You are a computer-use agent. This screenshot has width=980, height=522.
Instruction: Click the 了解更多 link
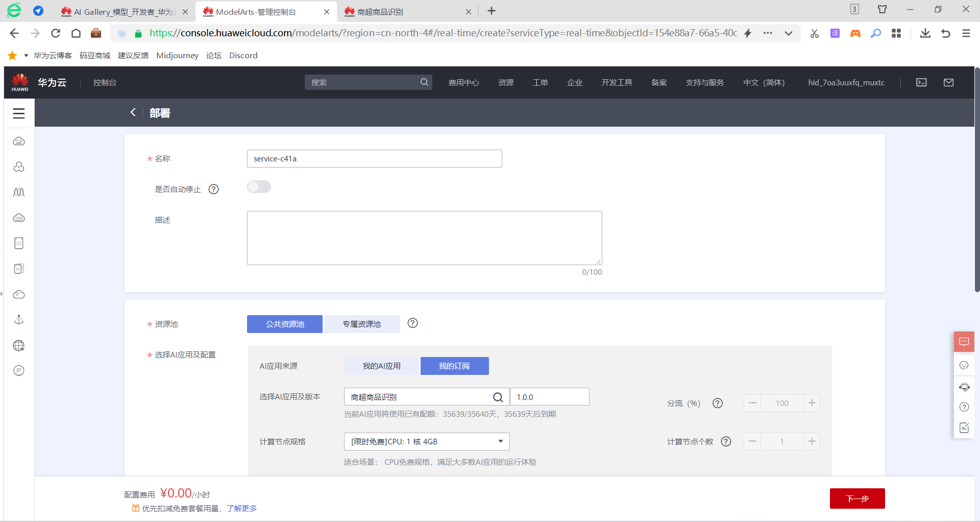pyautogui.click(x=242, y=508)
